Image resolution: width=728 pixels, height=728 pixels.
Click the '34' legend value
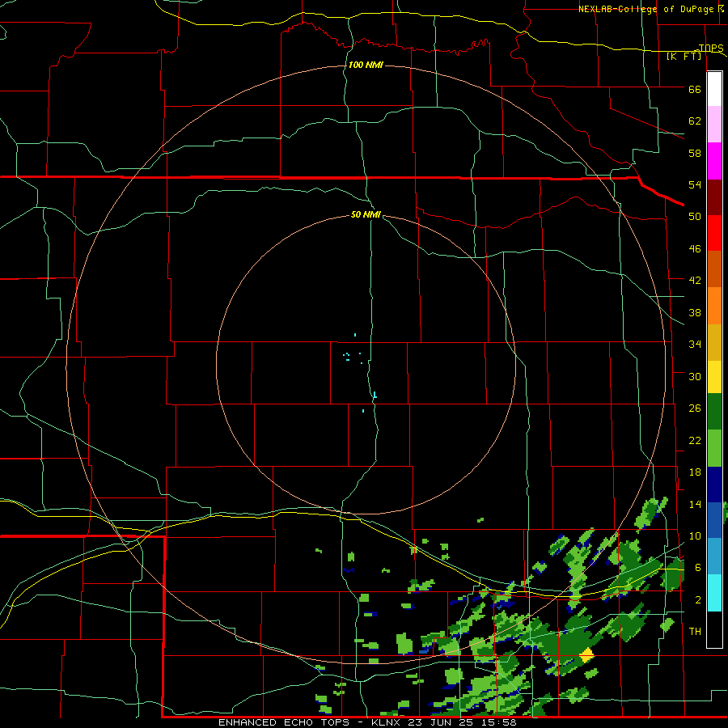point(695,345)
